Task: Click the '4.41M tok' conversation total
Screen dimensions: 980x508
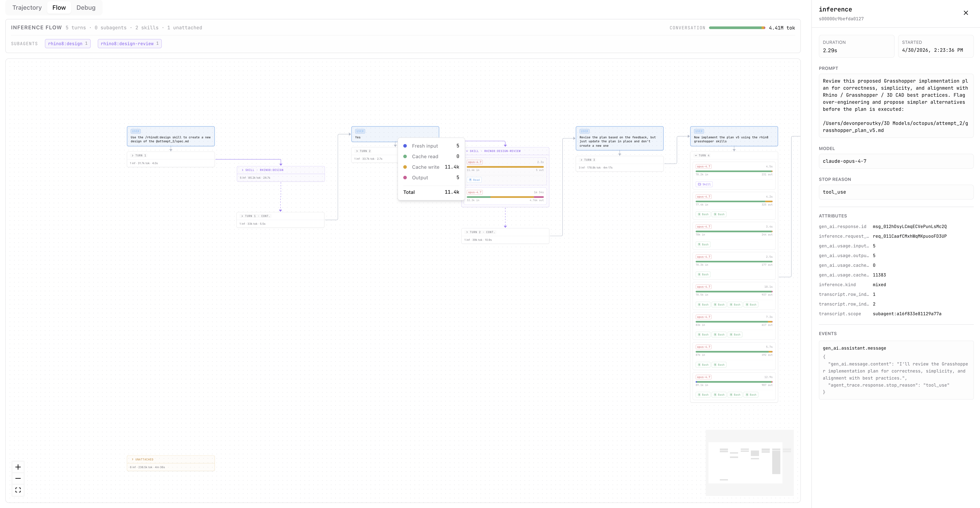Action: point(782,28)
